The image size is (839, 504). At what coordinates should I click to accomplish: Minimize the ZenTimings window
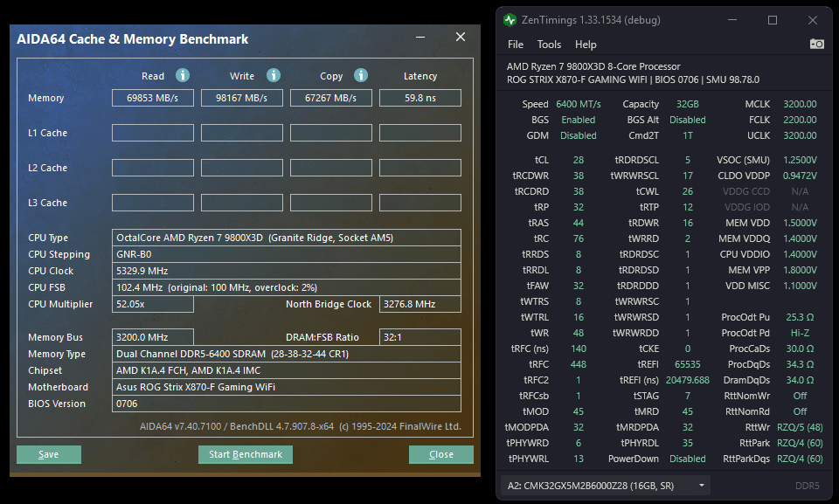point(732,20)
